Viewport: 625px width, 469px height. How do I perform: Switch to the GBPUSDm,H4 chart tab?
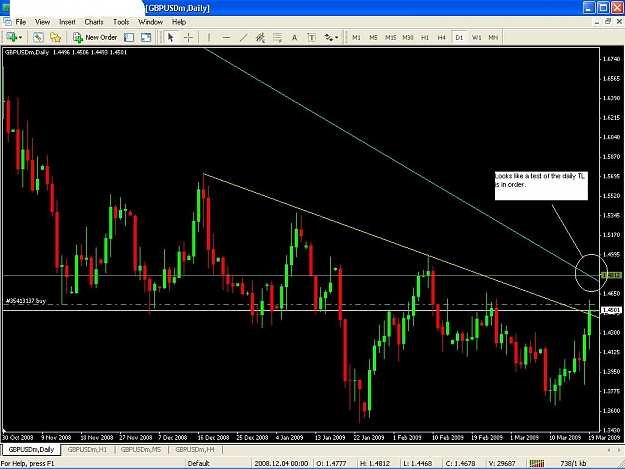point(195,449)
